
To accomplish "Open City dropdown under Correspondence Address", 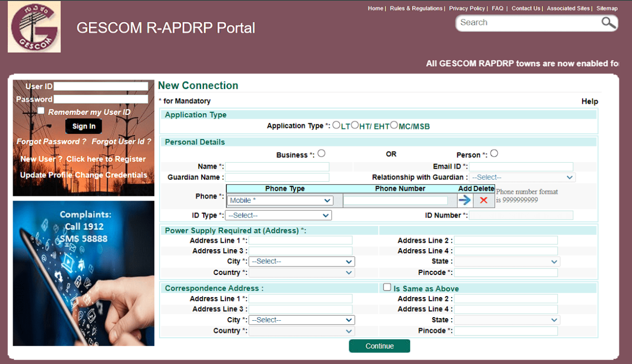I will click(x=302, y=320).
